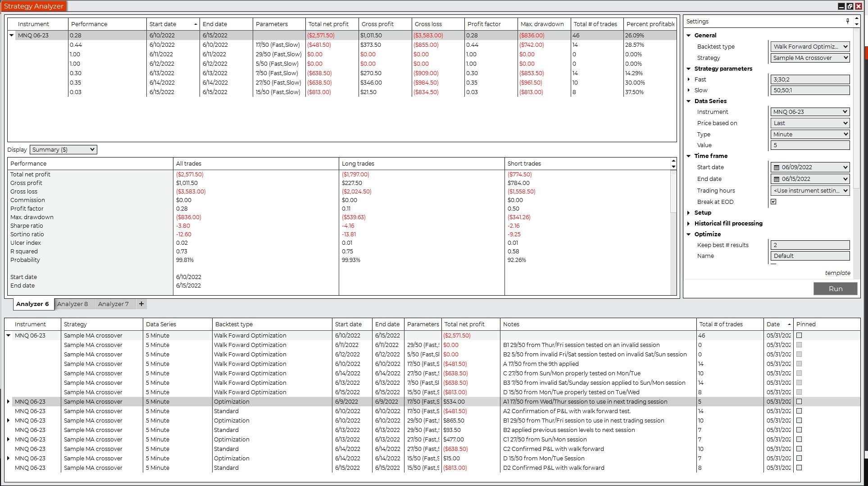The width and height of the screenshot is (868, 486).
Task: Click sort arrow in Date column header
Action: [x=789, y=324]
